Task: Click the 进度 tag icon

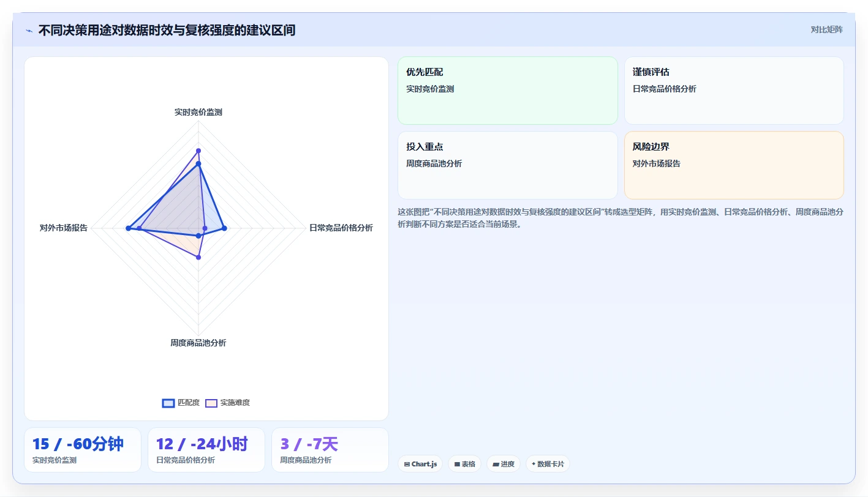Action: 496,465
